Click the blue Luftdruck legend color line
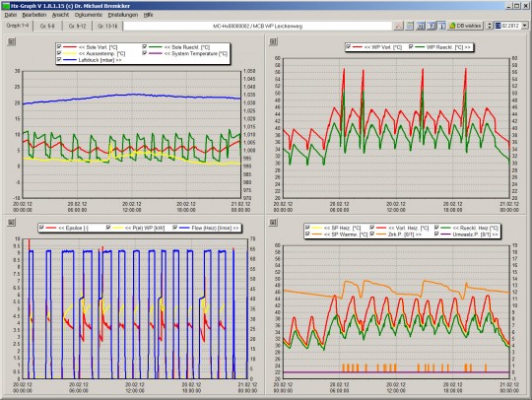 70,60
